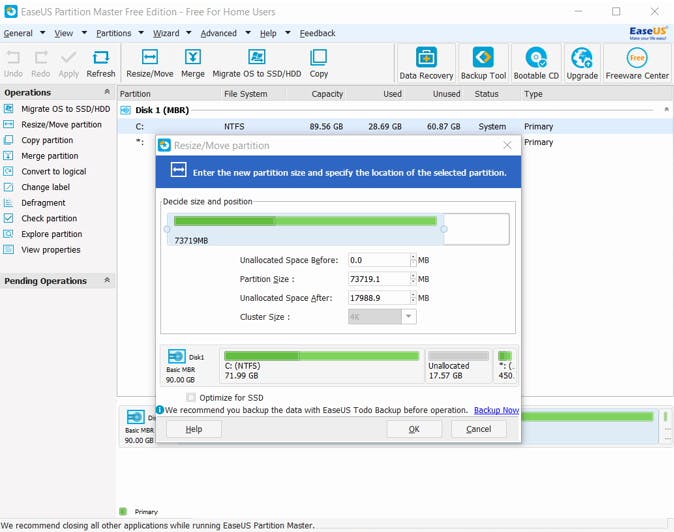
Task: Open the Advanced menu
Action: point(218,33)
